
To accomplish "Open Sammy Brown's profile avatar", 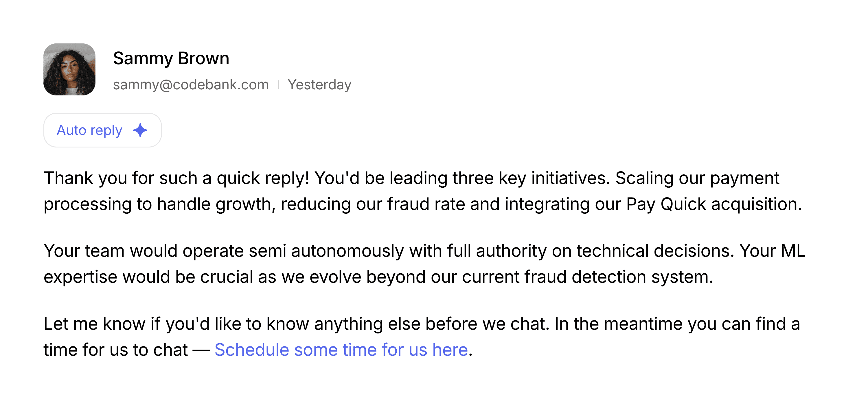I will click(x=69, y=69).
